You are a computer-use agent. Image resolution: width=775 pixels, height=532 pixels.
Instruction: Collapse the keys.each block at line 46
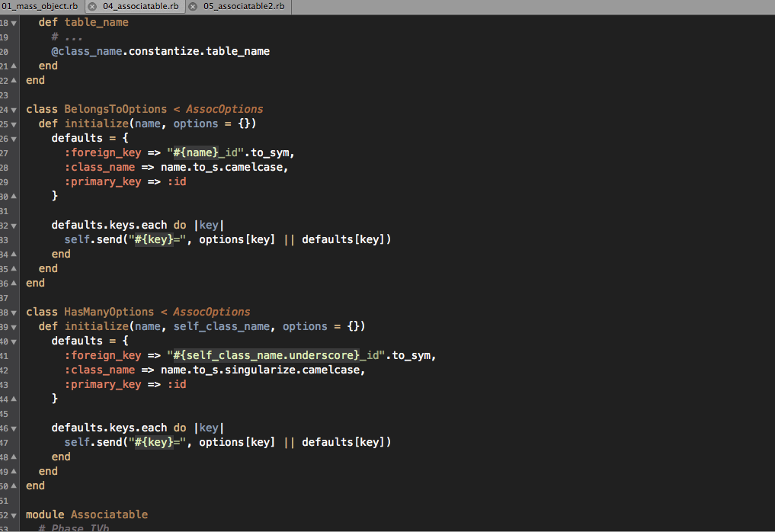pyautogui.click(x=14, y=428)
